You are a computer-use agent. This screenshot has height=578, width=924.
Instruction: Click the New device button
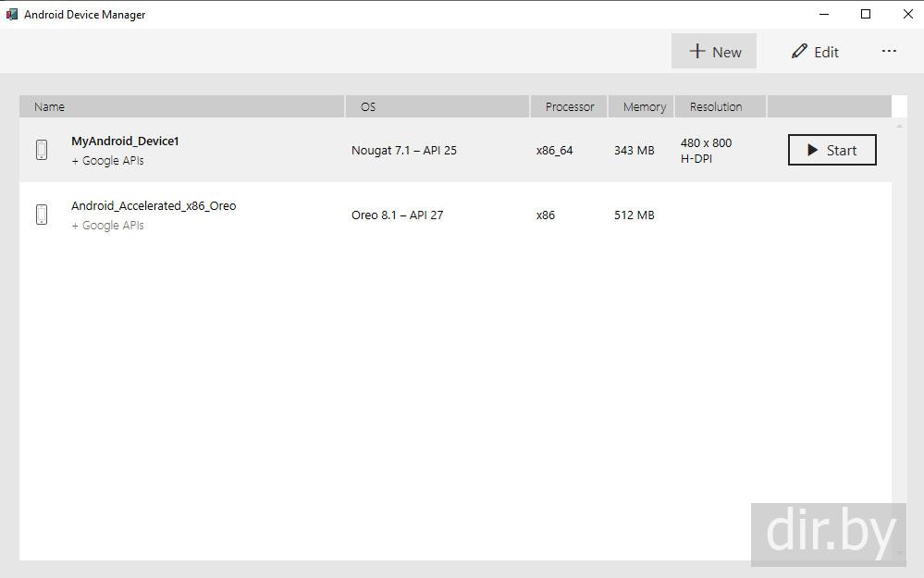714,51
